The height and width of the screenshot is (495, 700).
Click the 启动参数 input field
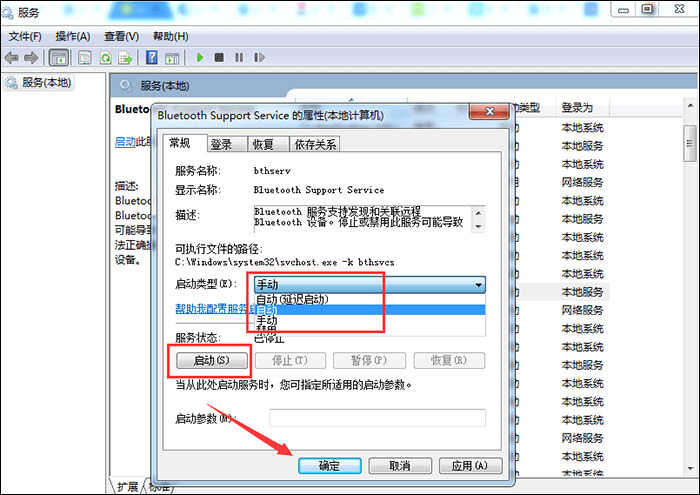point(378,419)
